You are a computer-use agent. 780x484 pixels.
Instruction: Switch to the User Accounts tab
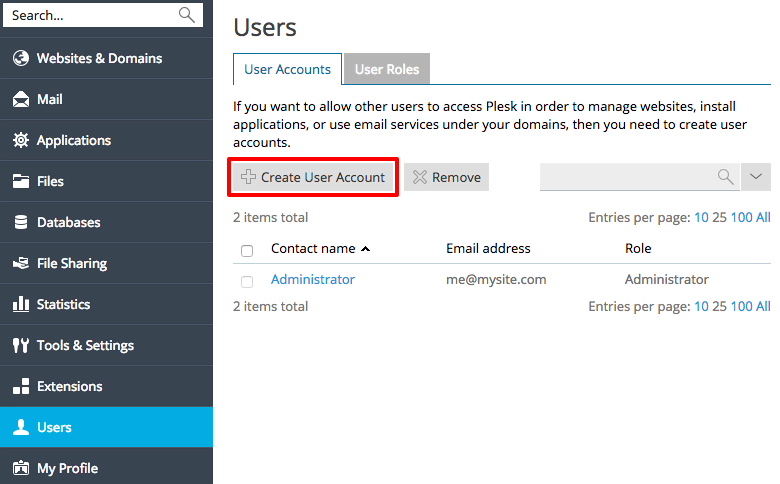tap(288, 69)
